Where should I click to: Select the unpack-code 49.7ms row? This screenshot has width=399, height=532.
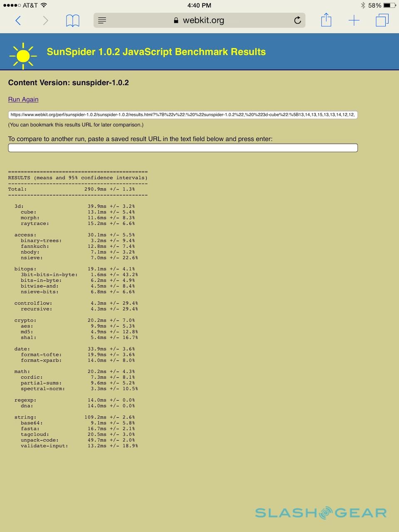pyautogui.click(x=78, y=441)
